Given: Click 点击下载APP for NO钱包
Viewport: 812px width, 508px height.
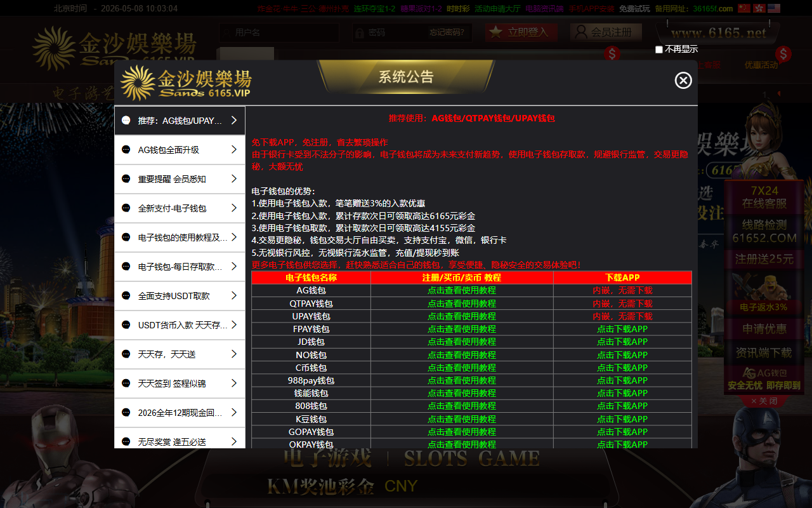Looking at the screenshot, I should tap(622, 355).
